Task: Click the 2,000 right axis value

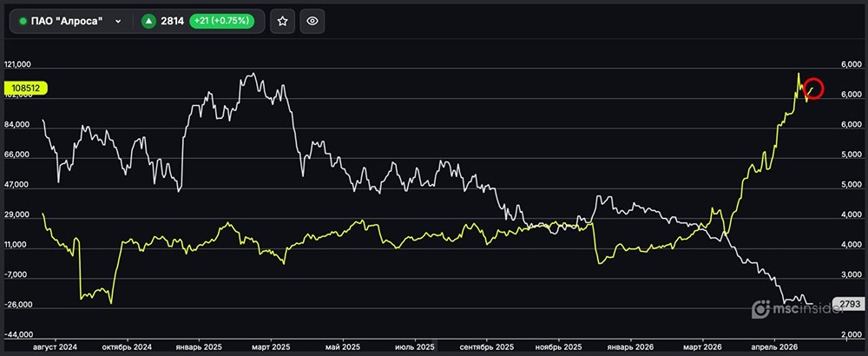Action: (x=850, y=335)
